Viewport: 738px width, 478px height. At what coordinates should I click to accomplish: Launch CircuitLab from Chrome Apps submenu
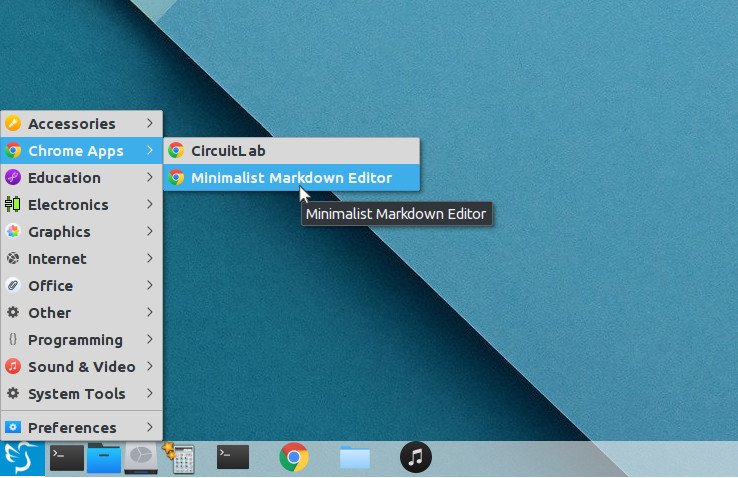pyautogui.click(x=291, y=151)
